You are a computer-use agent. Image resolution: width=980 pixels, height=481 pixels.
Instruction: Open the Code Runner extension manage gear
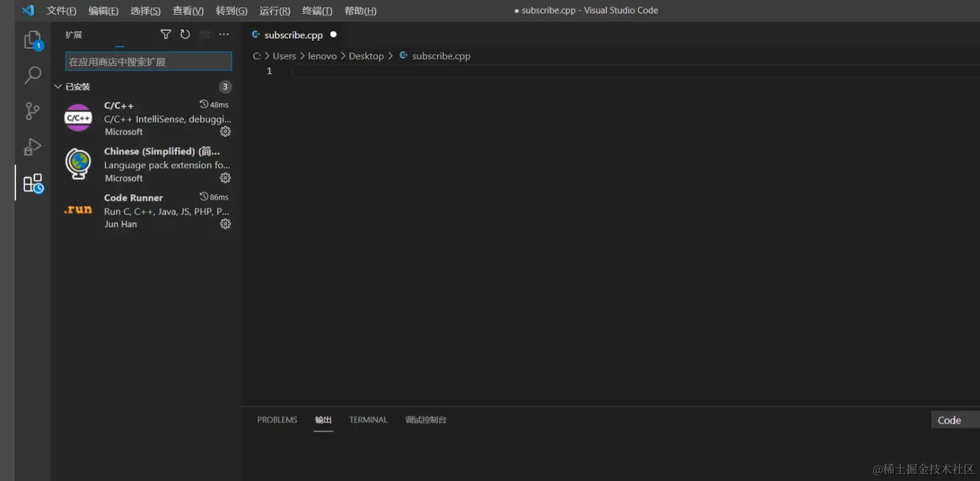[225, 224]
